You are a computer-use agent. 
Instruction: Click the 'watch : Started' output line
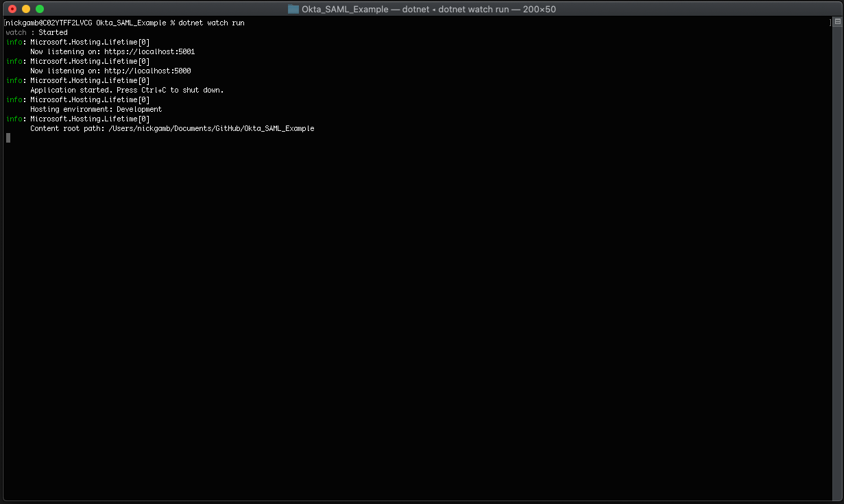[36, 32]
